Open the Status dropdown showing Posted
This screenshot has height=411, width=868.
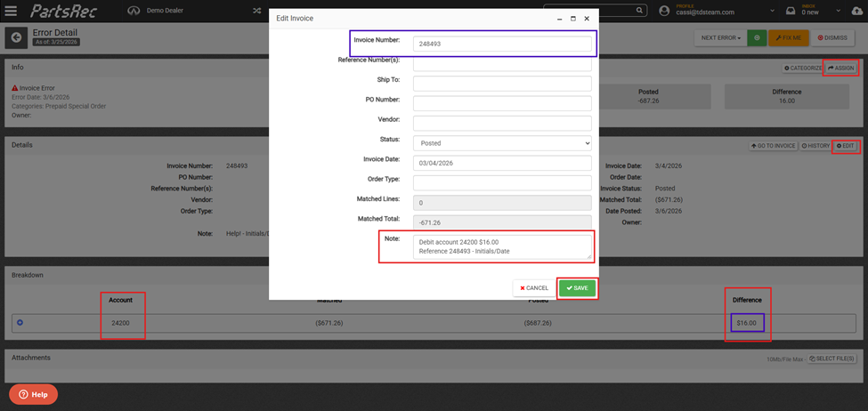tap(502, 142)
